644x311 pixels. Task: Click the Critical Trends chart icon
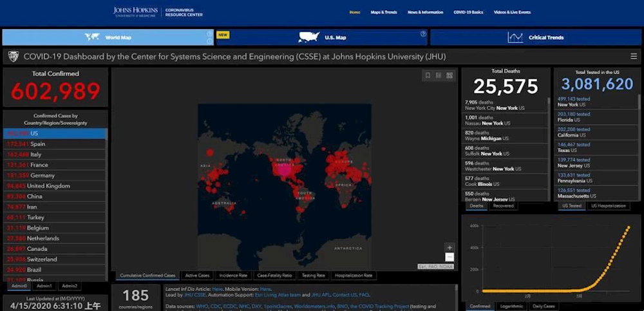coord(515,37)
